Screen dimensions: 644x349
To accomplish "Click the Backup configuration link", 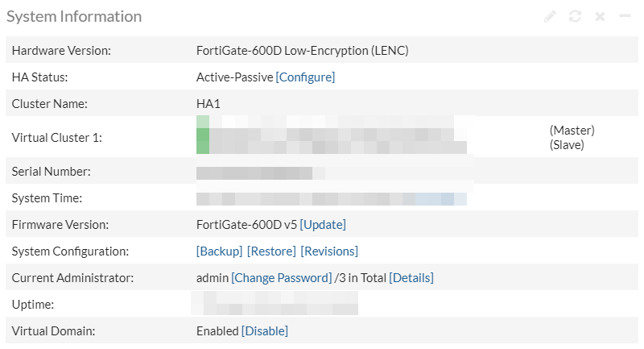I will 219,251.
